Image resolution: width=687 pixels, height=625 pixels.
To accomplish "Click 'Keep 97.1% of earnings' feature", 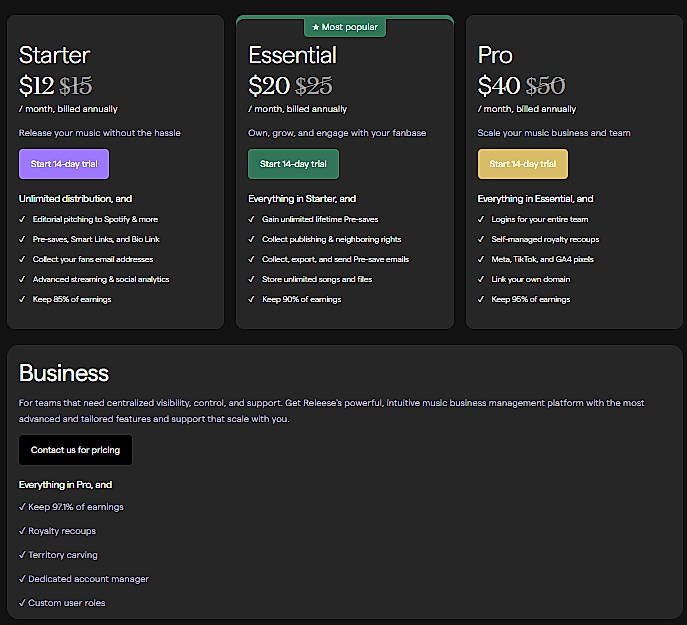I will (76, 507).
